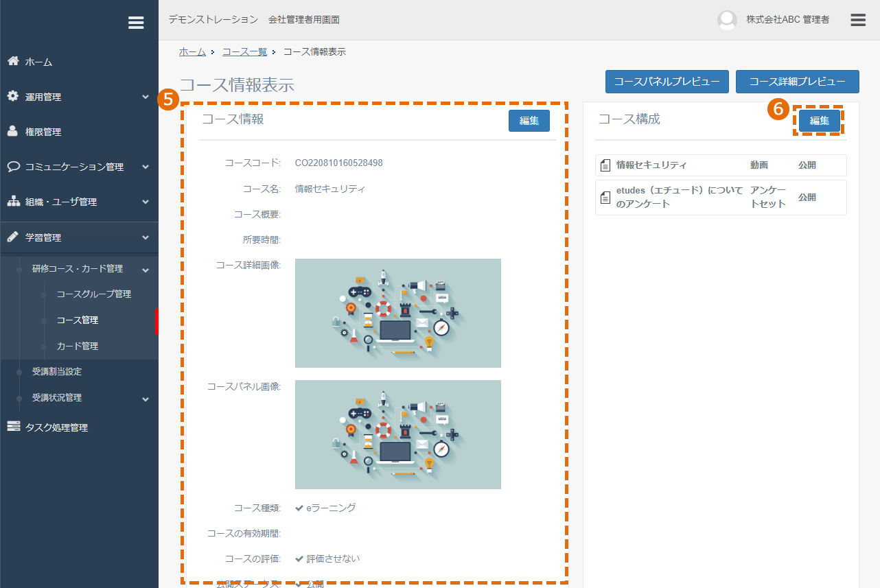Screen dimensions: 880x588
Task: Select コース管理 submenu item
Action: [x=78, y=320]
